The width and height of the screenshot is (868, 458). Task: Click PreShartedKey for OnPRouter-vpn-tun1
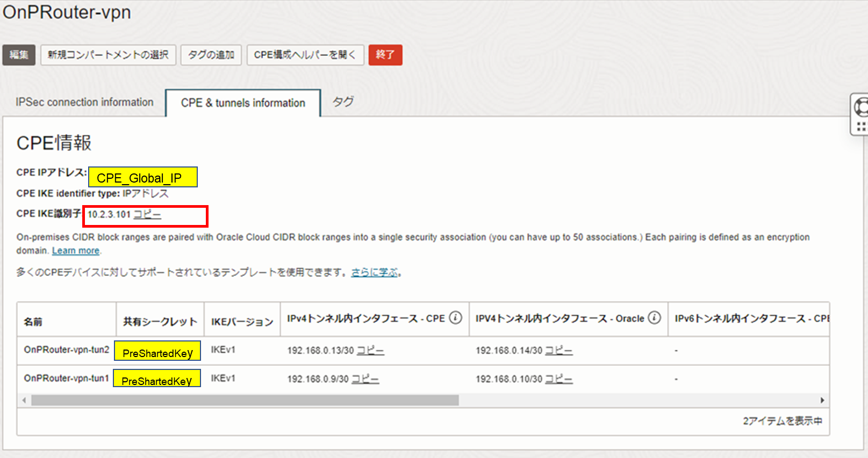[157, 378]
